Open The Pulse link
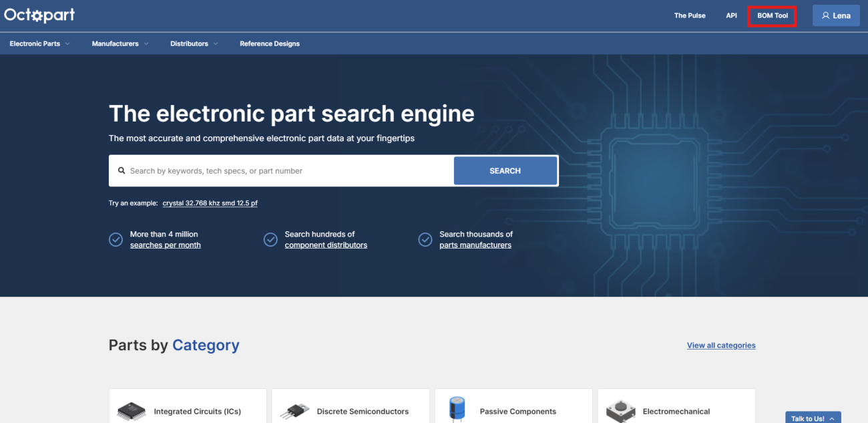This screenshot has width=868, height=423. [x=690, y=15]
